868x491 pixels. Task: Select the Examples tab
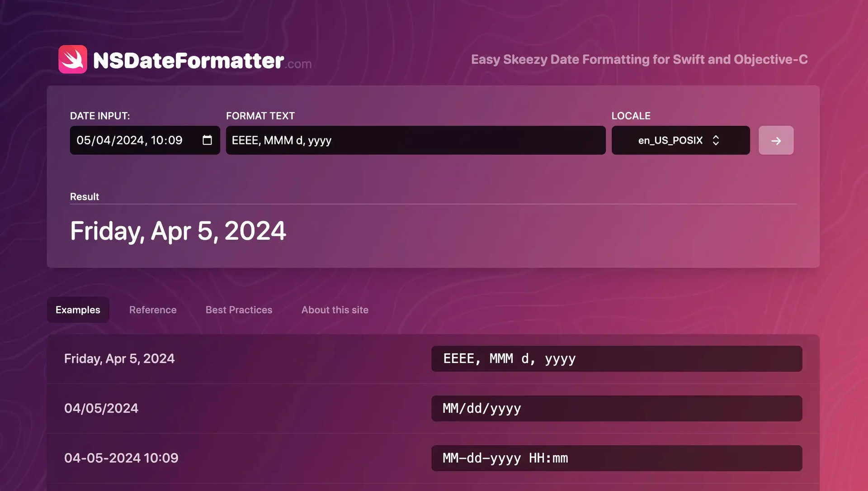(77, 310)
